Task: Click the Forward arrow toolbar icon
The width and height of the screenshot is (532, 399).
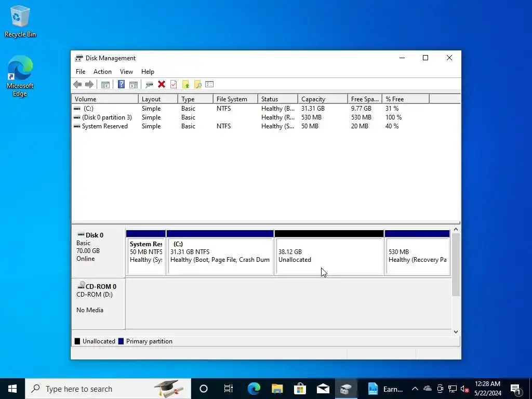Action: pyautogui.click(x=89, y=85)
